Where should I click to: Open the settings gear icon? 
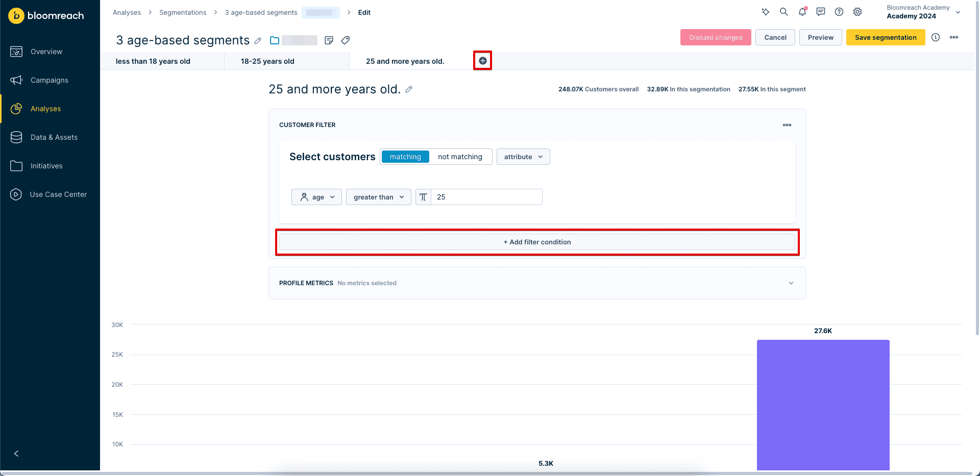point(857,12)
